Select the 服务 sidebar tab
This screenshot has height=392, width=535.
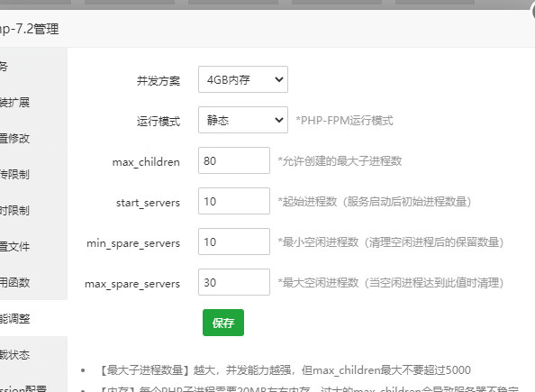coord(33,66)
